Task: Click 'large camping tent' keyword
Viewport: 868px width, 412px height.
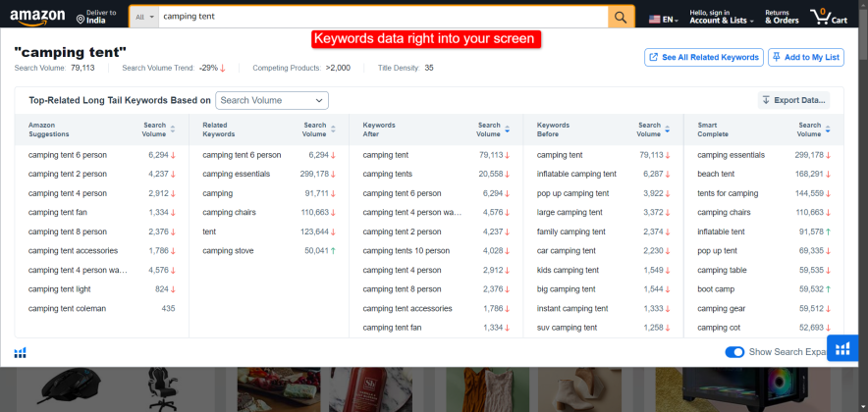Action: [570, 212]
